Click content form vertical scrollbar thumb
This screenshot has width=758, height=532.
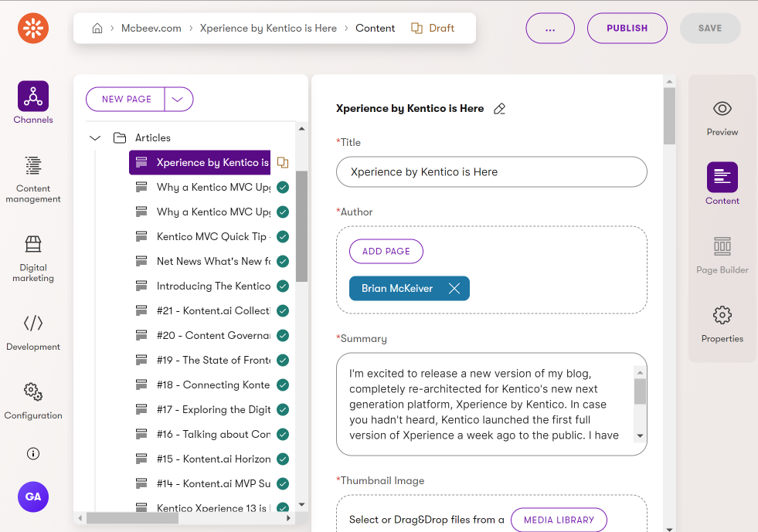click(x=670, y=116)
